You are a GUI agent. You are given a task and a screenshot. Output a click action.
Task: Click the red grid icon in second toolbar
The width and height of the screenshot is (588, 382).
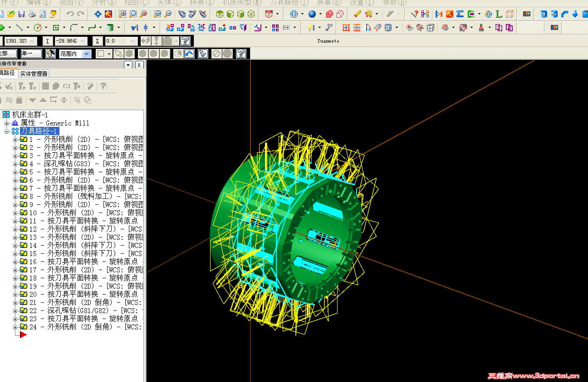(x=346, y=28)
